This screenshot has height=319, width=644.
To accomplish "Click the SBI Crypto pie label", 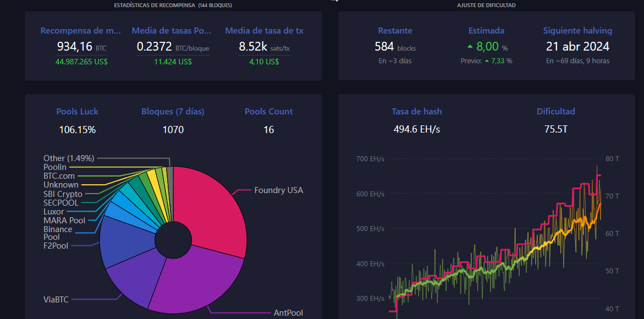I will pos(63,194).
